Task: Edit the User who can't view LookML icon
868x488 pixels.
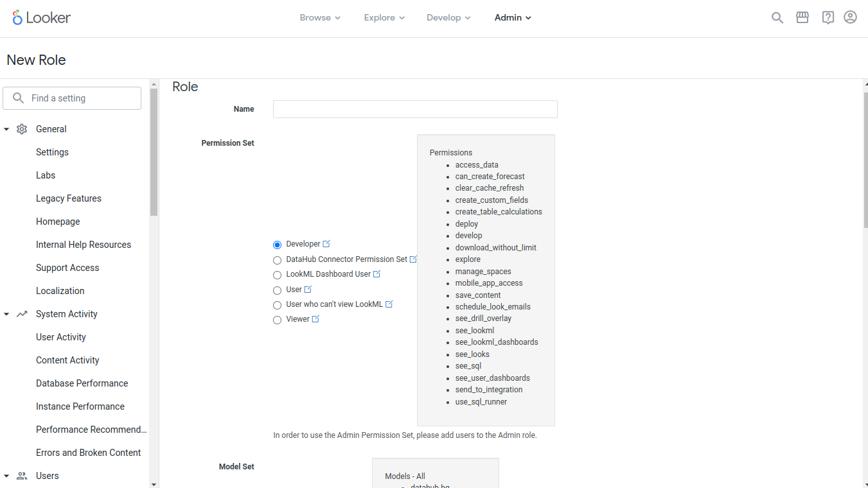Action: tap(389, 304)
